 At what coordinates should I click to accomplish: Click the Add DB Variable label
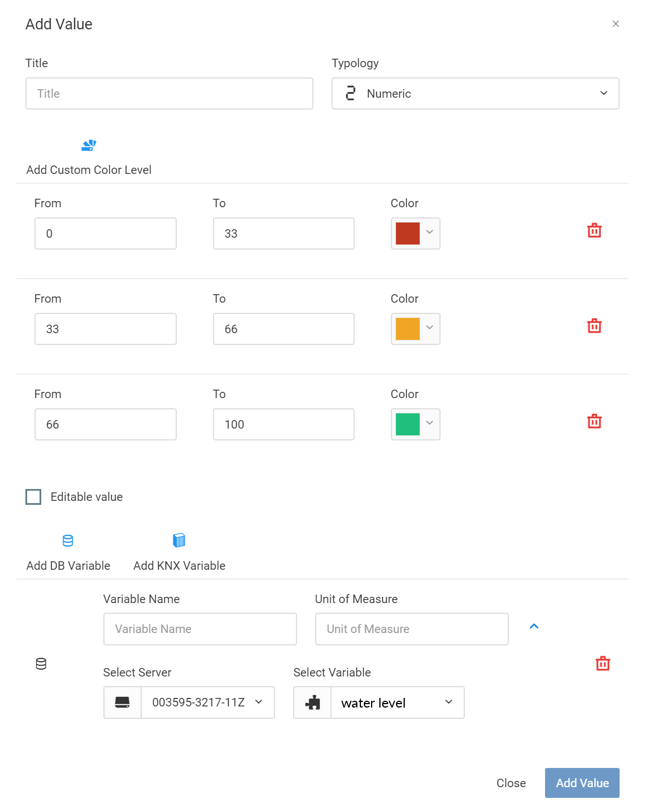[x=68, y=566]
